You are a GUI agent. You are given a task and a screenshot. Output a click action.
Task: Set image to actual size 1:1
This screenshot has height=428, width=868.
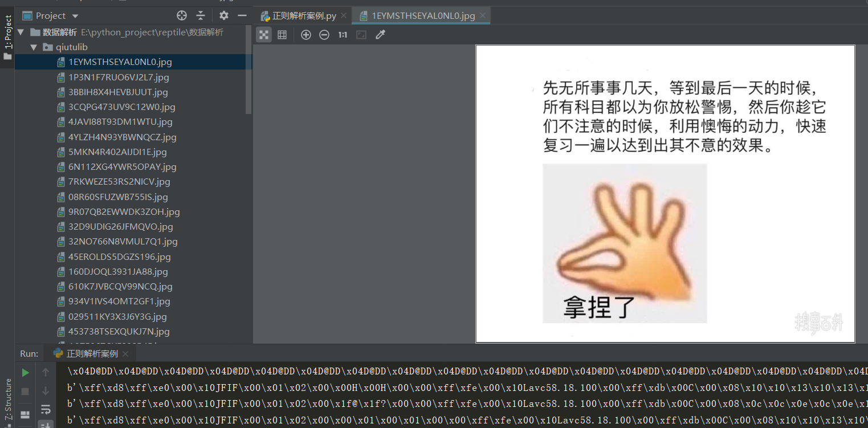(x=343, y=35)
